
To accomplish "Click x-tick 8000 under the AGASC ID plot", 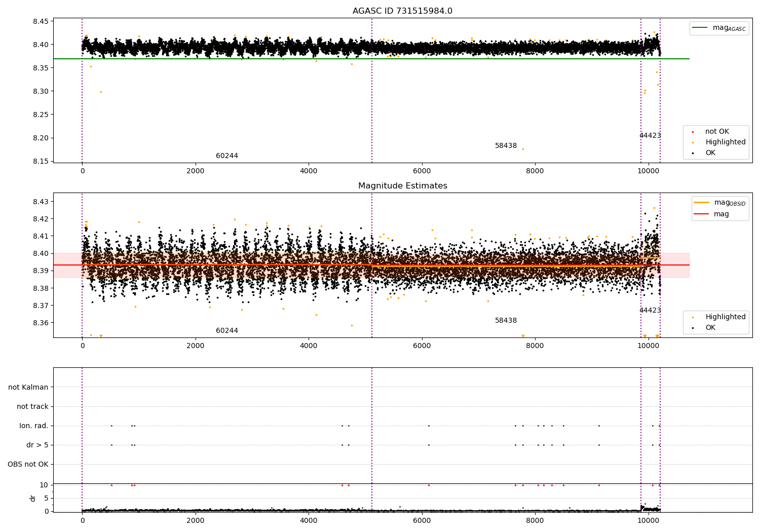I will tap(535, 171).
